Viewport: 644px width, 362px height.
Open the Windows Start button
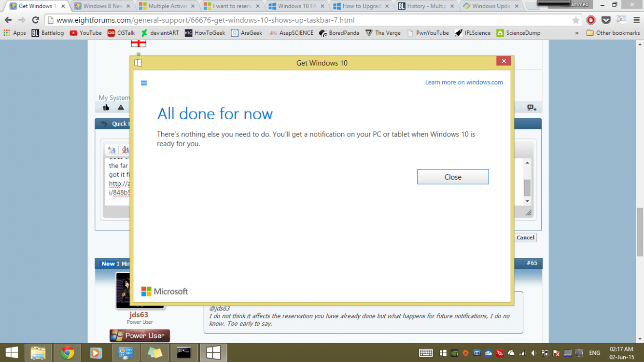click(x=12, y=353)
